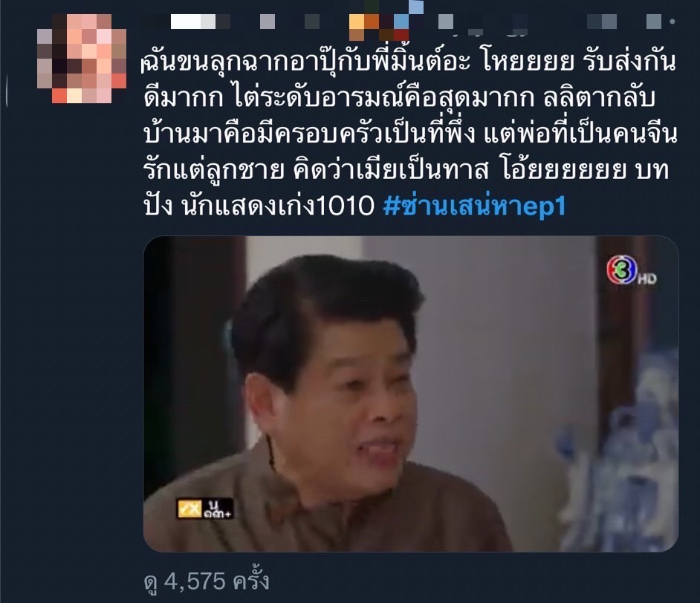Viewport: 700px width, 603px height.
Task: Click the น13+ age rating text
Action: click(218, 509)
